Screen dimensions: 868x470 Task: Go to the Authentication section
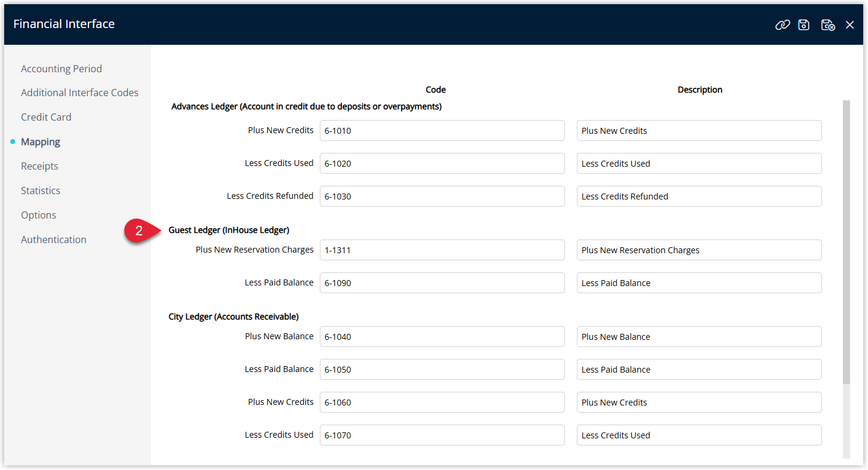click(x=54, y=239)
